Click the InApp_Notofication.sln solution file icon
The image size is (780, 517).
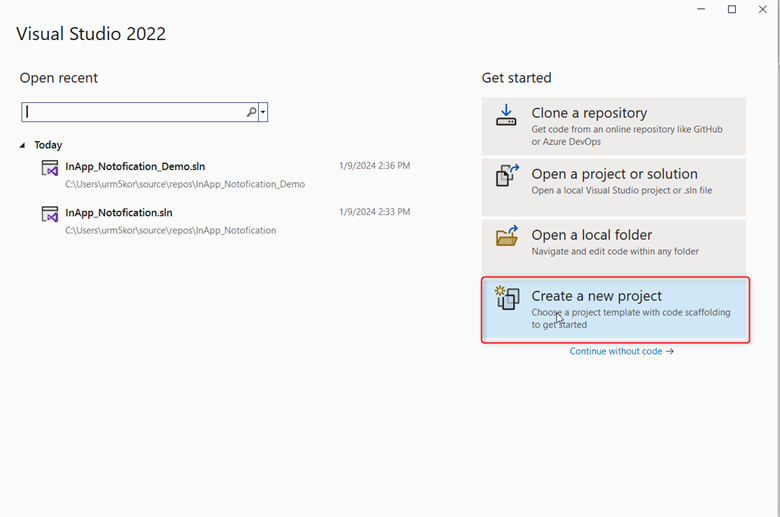[x=50, y=214]
